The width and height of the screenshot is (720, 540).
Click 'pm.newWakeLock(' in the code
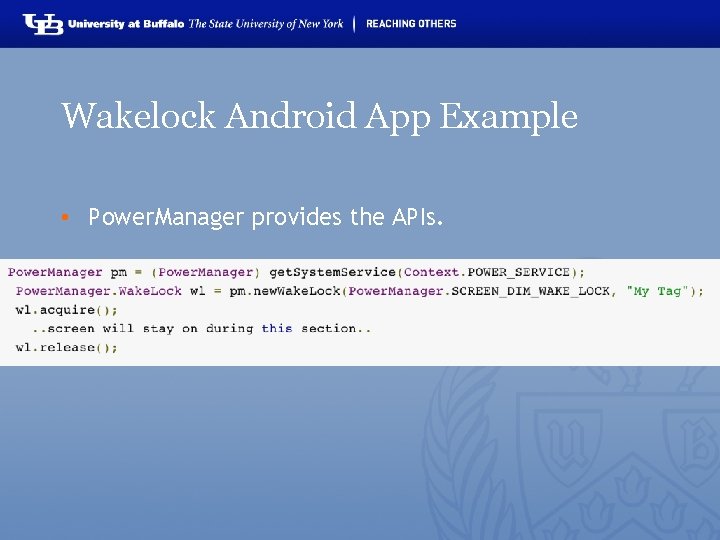(288, 291)
